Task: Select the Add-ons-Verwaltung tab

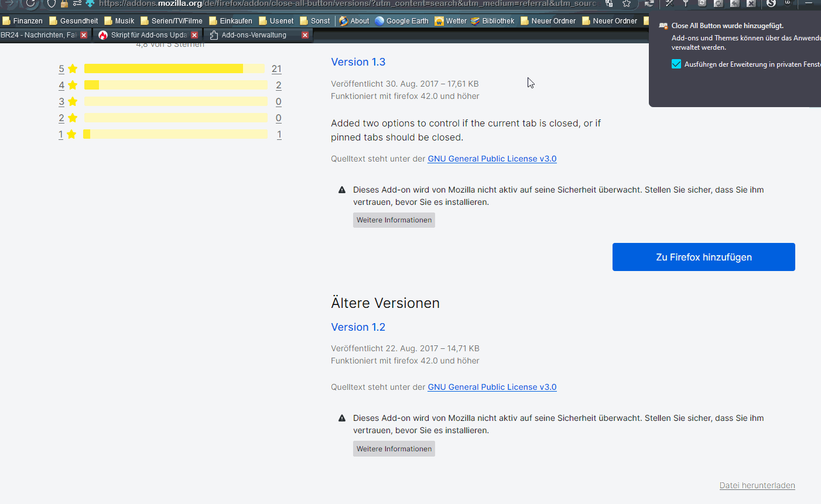Action: pos(254,35)
